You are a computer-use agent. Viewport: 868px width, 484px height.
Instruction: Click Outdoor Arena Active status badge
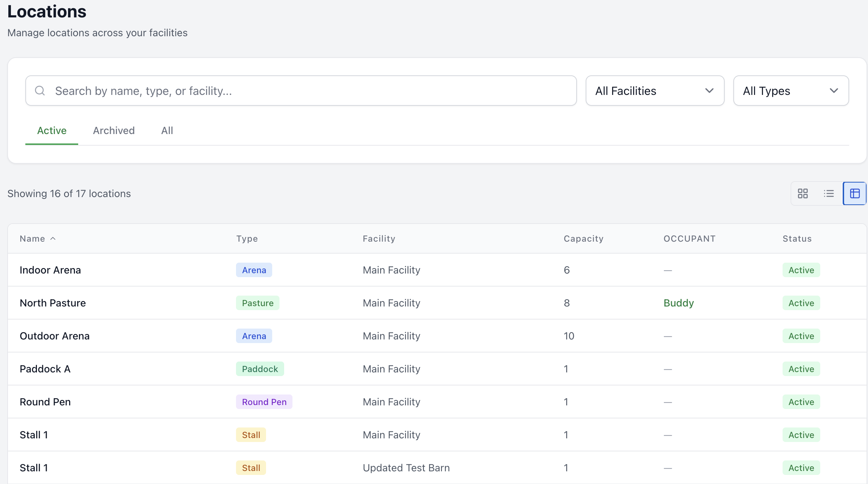tap(801, 336)
